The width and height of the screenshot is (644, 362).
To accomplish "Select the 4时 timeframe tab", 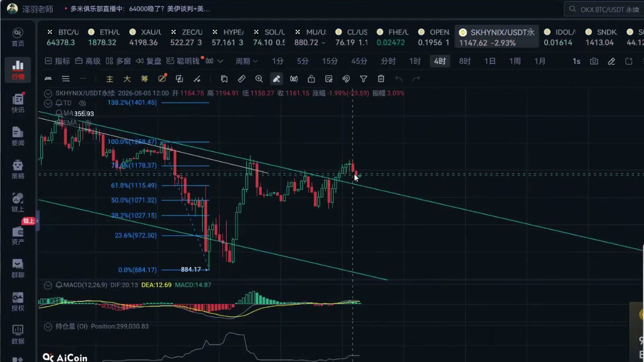I will pyautogui.click(x=440, y=61).
